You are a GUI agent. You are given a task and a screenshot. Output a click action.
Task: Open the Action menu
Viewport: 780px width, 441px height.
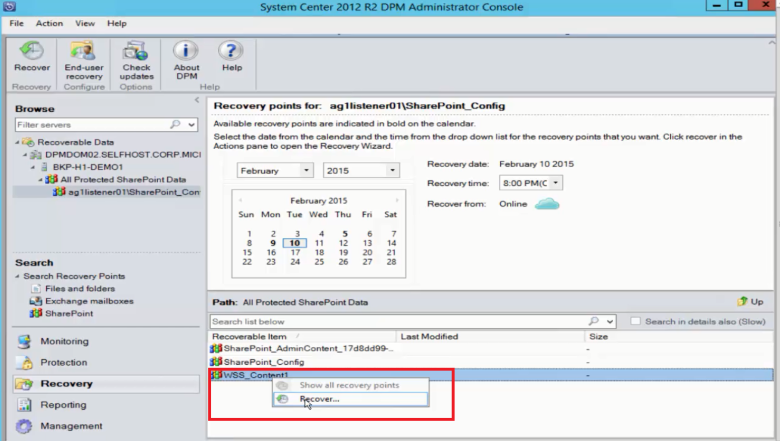click(x=49, y=23)
